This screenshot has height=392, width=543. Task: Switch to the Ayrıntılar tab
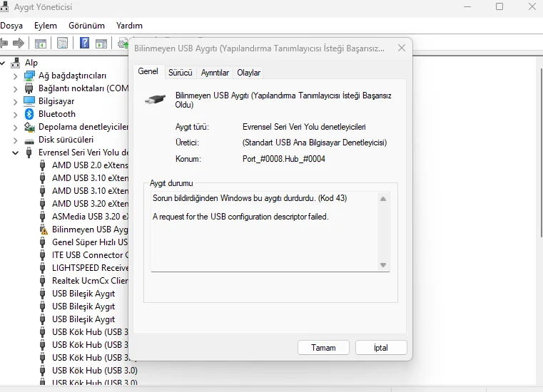tap(215, 73)
